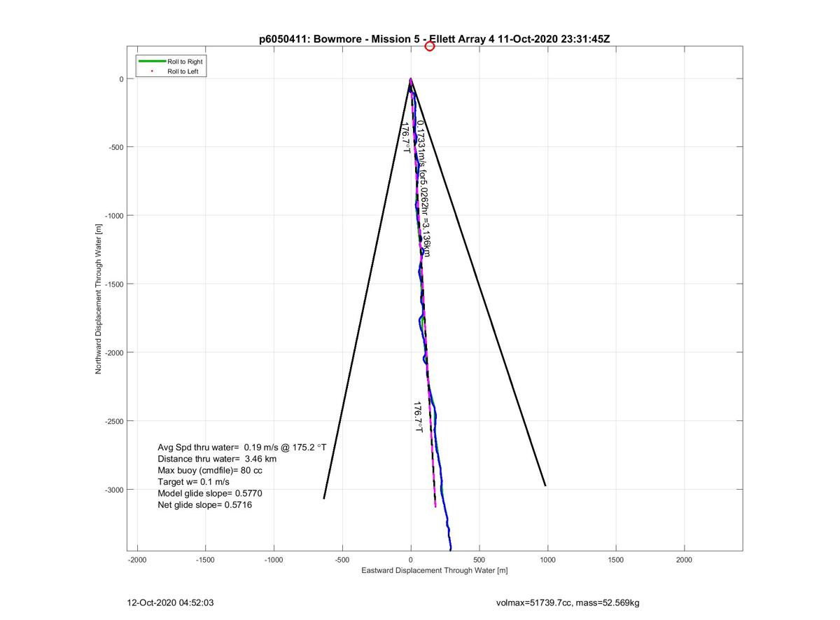Screen dimensions: 840x620
Task: Click the "-2000" tick on the northward axis
Action: (114, 352)
